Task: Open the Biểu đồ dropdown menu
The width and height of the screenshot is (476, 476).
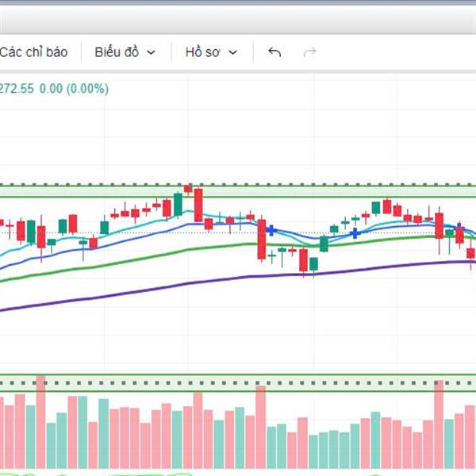Action: 125,52
